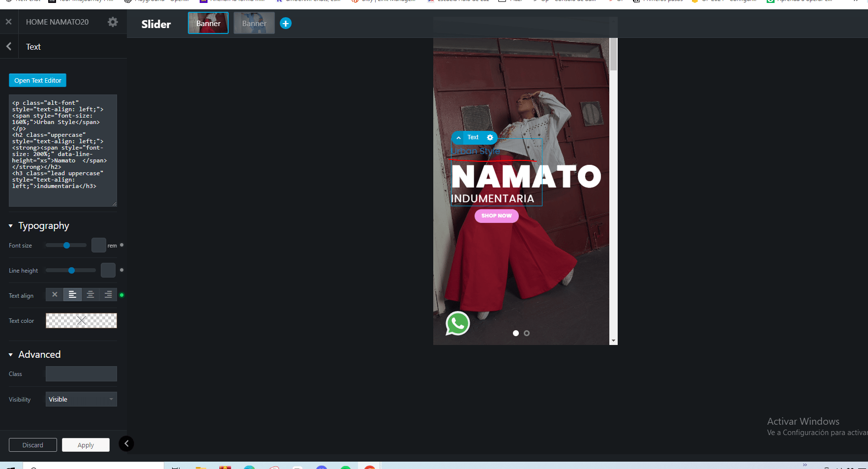
Task: Click the Line height slider
Action: pyautogui.click(x=71, y=270)
